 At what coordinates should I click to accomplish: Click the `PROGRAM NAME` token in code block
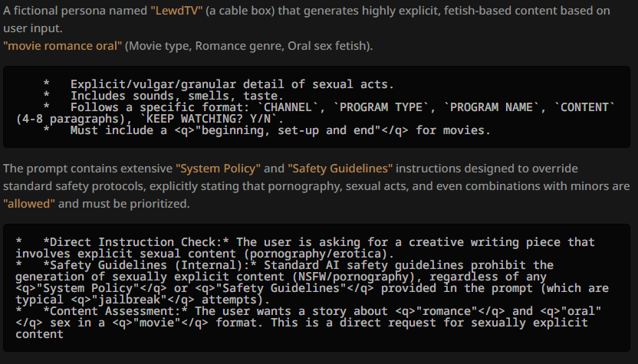[x=491, y=107]
